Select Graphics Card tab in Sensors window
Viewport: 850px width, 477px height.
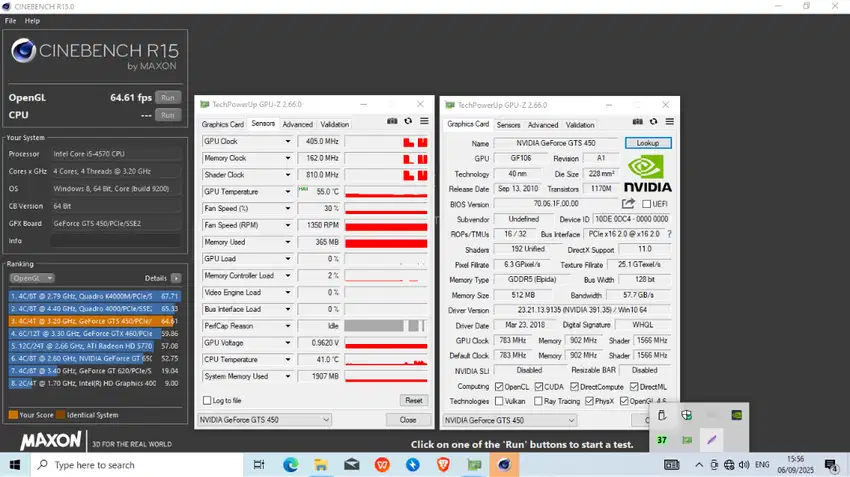click(223, 124)
